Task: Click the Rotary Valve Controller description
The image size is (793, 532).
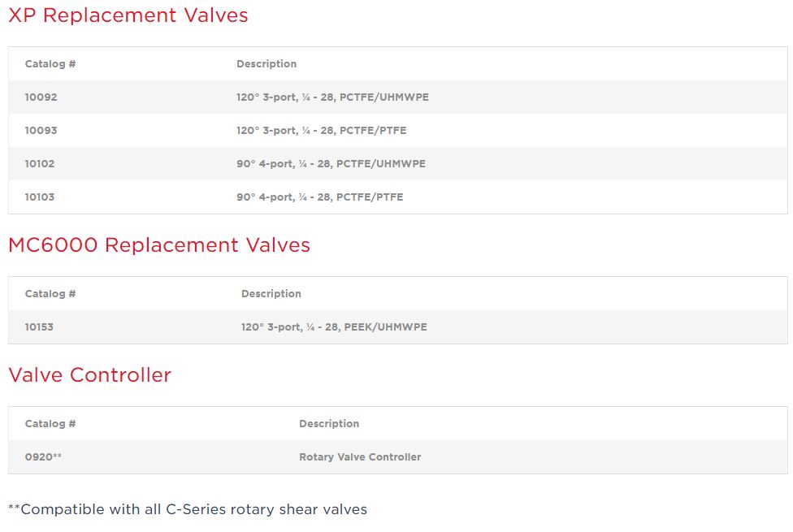Action: [360, 457]
